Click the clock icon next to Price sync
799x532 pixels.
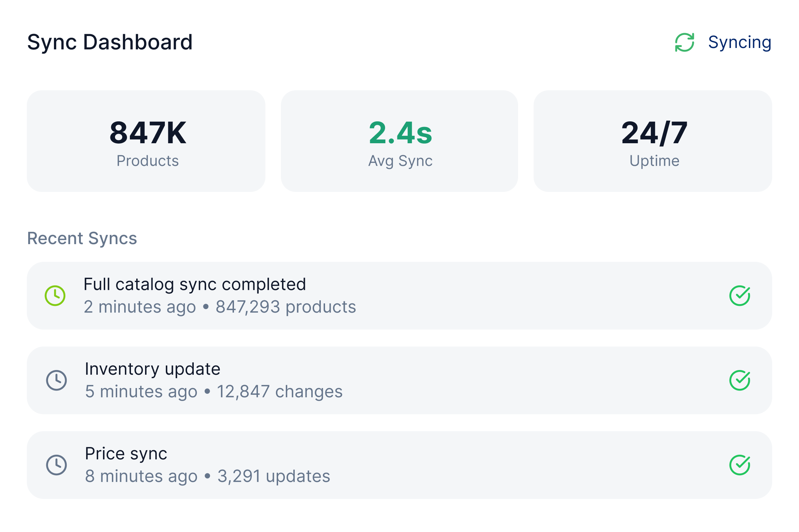click(x=56, y=465)
